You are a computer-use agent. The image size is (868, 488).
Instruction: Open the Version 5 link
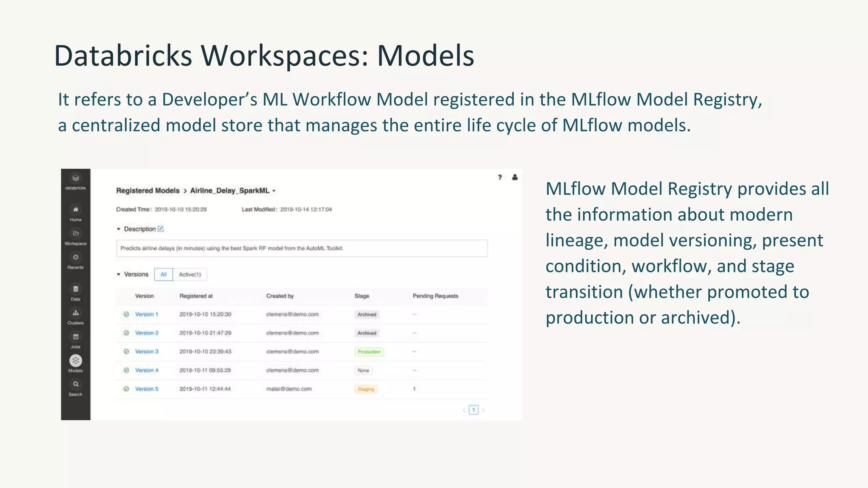click(x=147, y=389)
